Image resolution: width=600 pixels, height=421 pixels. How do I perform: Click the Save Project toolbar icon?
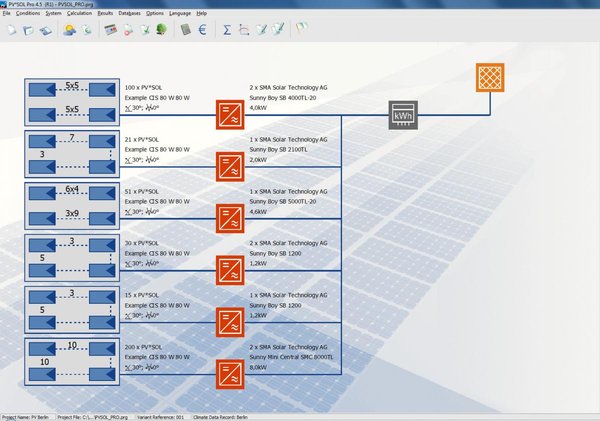pyautogui.click(x=46, y=30)
